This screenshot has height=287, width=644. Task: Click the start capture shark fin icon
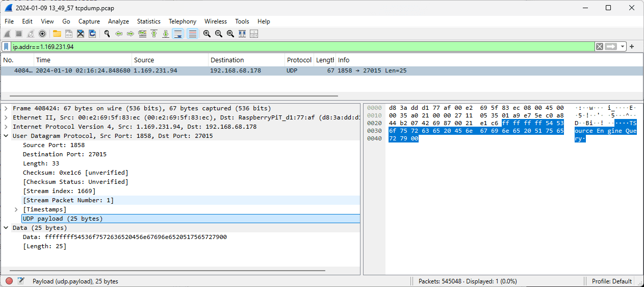point(7,34)
